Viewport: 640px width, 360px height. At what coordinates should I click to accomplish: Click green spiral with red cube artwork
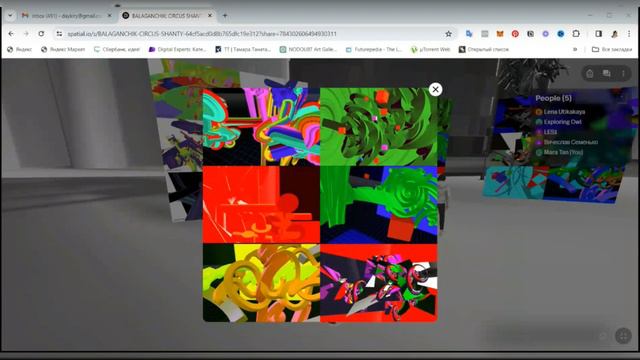(x=379, y=204)
